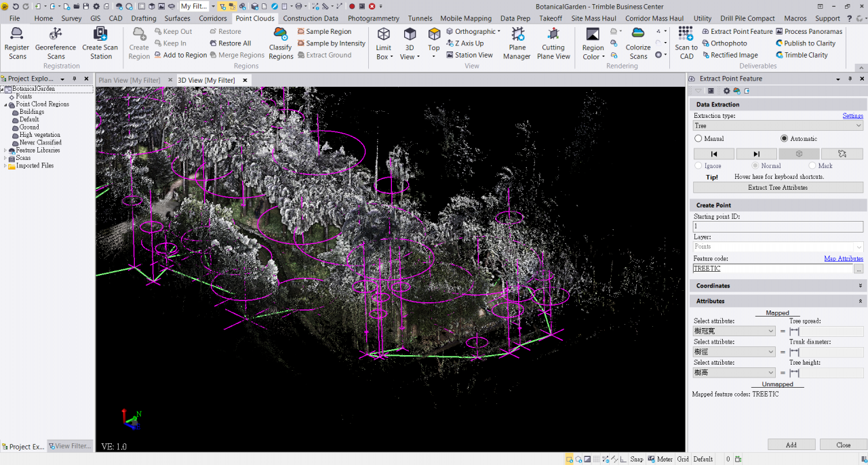Open the Drill Pile Compact ribbon tab
The width and height of the screenshot is (868, 465).
pos(747,18)
